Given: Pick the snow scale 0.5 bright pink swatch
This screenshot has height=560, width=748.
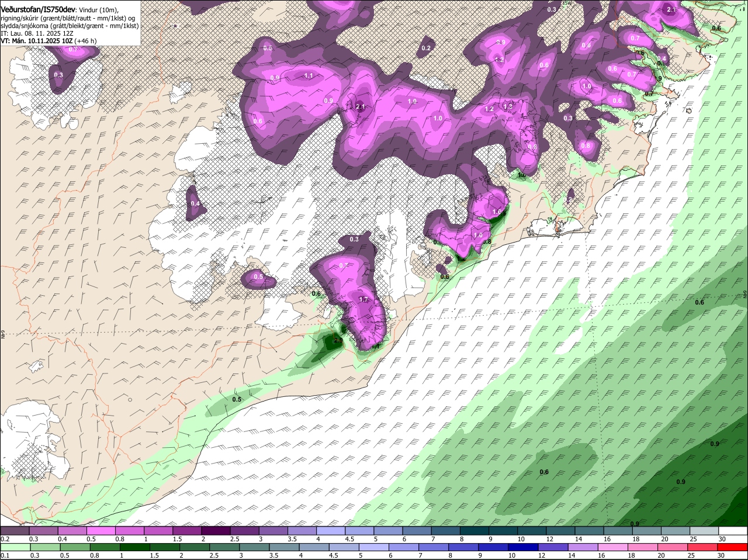Looking at the screenshot, I should pos(101,531).
